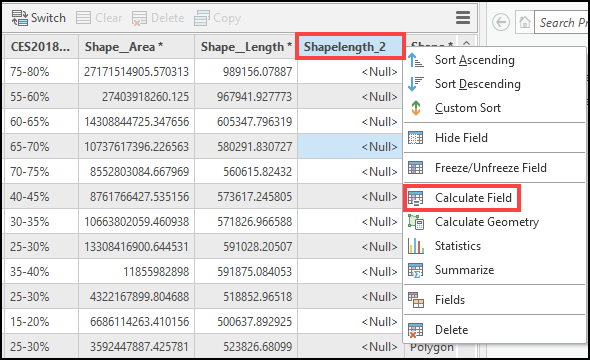
Task: Click the table scroll up arrow
Action: click(467, 44)
